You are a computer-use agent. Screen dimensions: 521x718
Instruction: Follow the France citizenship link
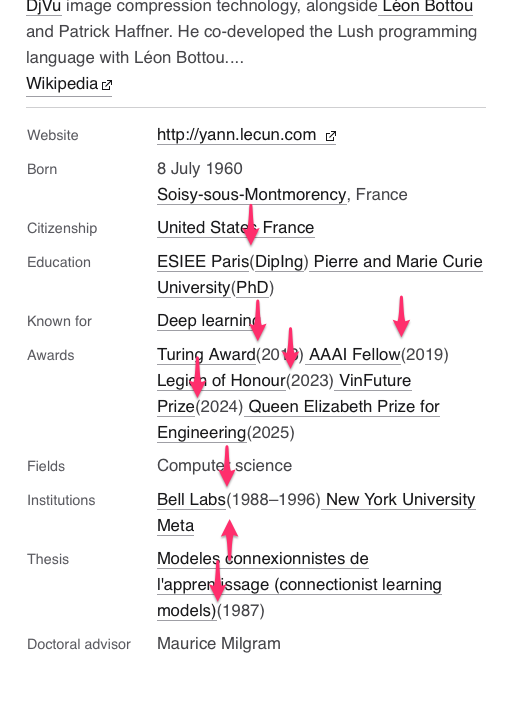coord(288,228)
